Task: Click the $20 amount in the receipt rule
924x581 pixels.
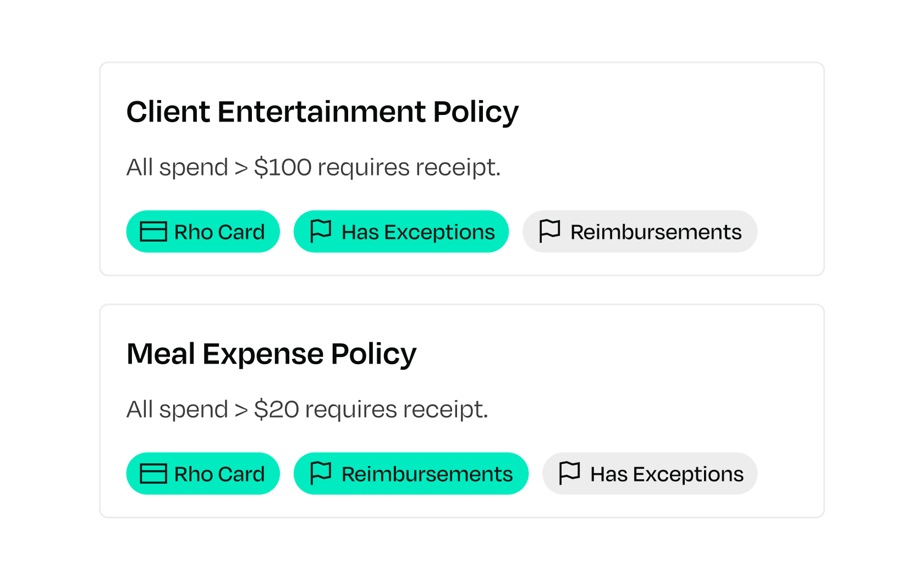Action: (x=276, y=409)
